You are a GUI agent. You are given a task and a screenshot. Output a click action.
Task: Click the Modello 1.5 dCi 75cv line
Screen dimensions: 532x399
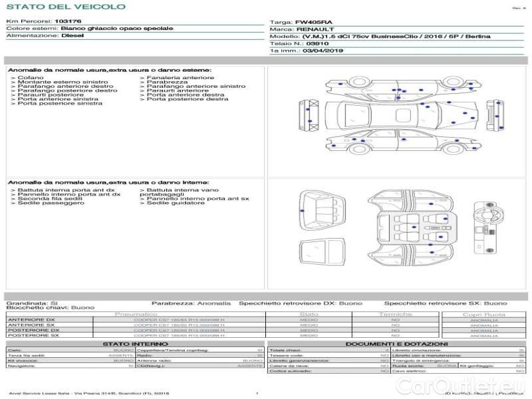tap(380, 37)
